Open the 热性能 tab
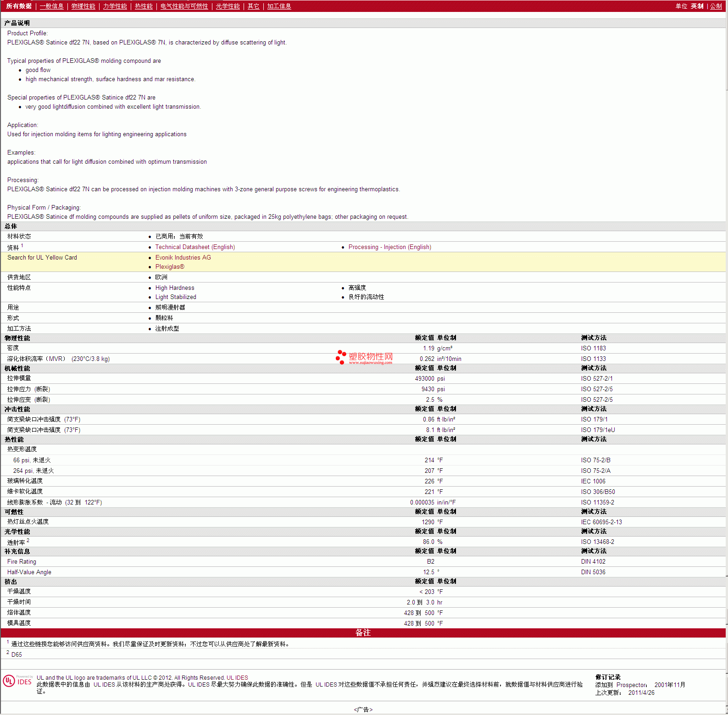The height and width of the screenshot is (715, 728). [144, 6]
